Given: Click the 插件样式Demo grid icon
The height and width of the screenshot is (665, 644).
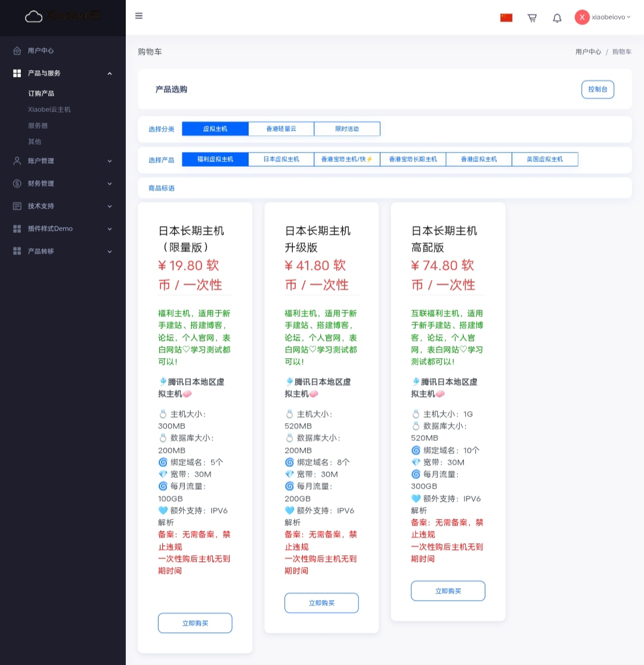Looking at the screenshot, I should tap(17, 229).
